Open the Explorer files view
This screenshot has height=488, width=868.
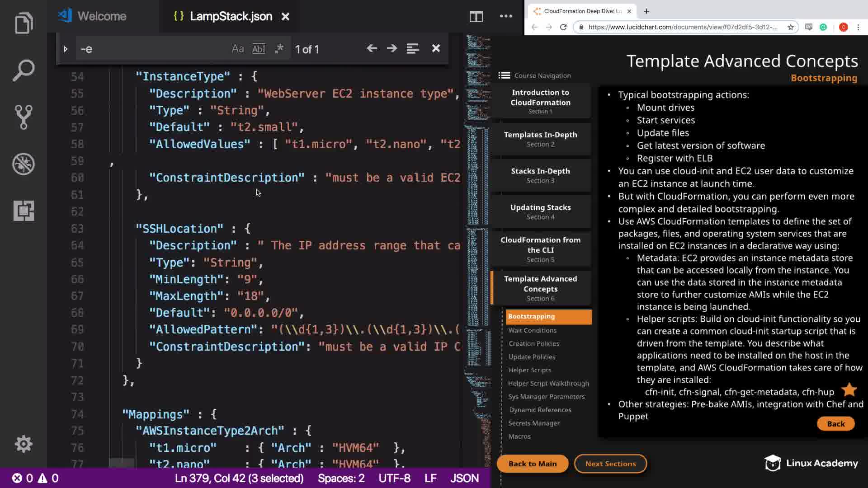coord(24,23)
